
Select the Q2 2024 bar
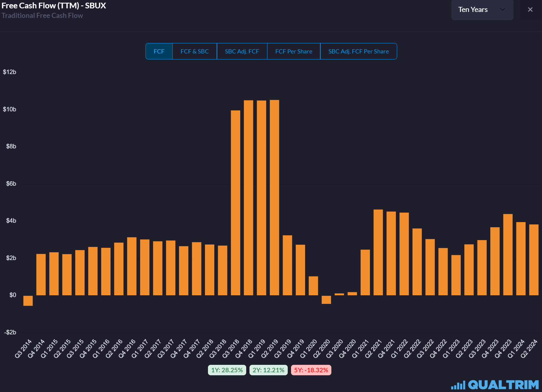534,260
